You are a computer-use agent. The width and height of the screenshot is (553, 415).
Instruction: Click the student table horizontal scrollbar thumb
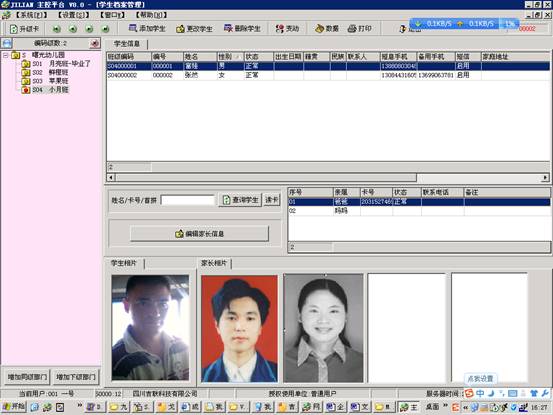(266, 177)
